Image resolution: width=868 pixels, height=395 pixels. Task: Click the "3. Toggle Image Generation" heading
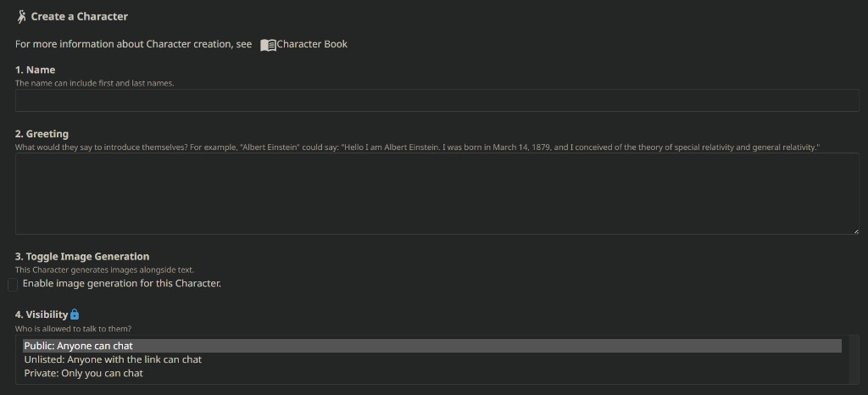click(x=82, y=256)
